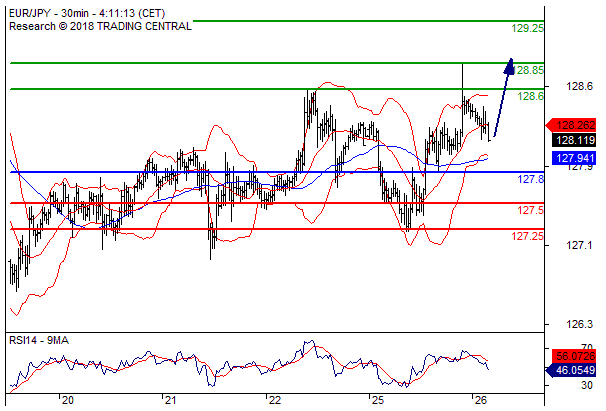Viewport: 606px width, 411px height.
Task: Click the 129.25 resistance level label
Action: (x=527, y=28)
